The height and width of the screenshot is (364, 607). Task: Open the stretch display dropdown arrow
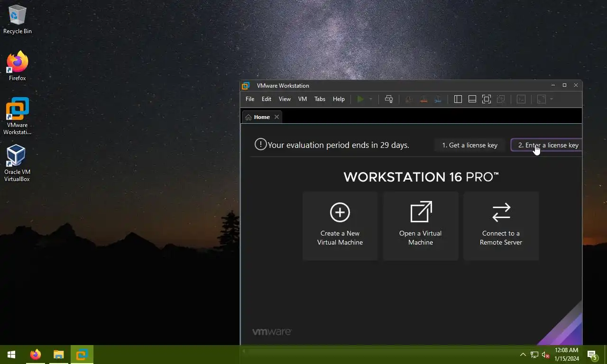pos(552,99)
